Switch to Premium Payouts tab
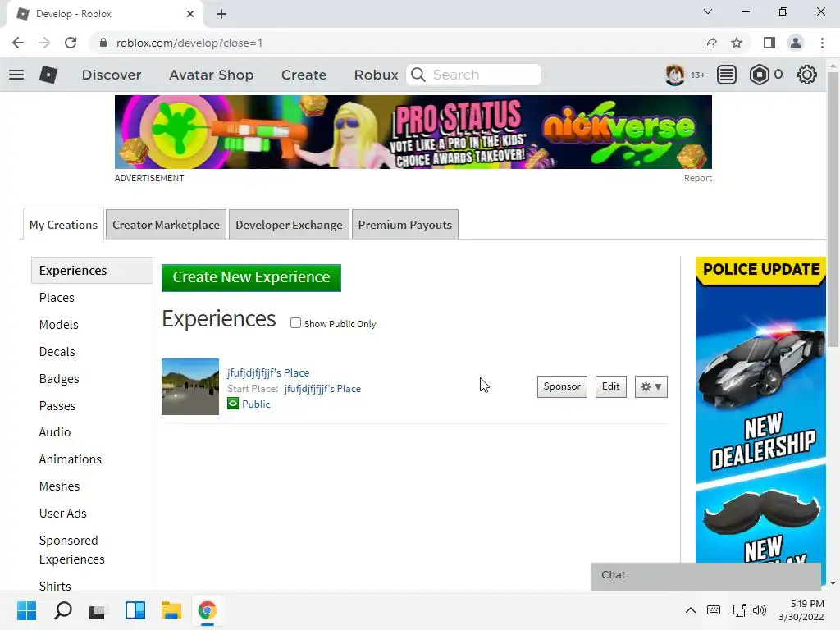 (x=405, y=225)
